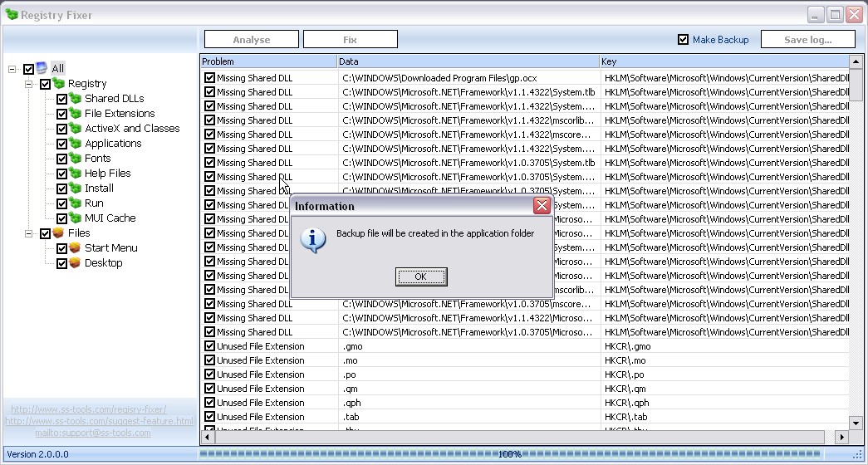Viewport: 868px width, 465px height.
Task: Uncheck the Run checkbox
Action: (62, 203)
